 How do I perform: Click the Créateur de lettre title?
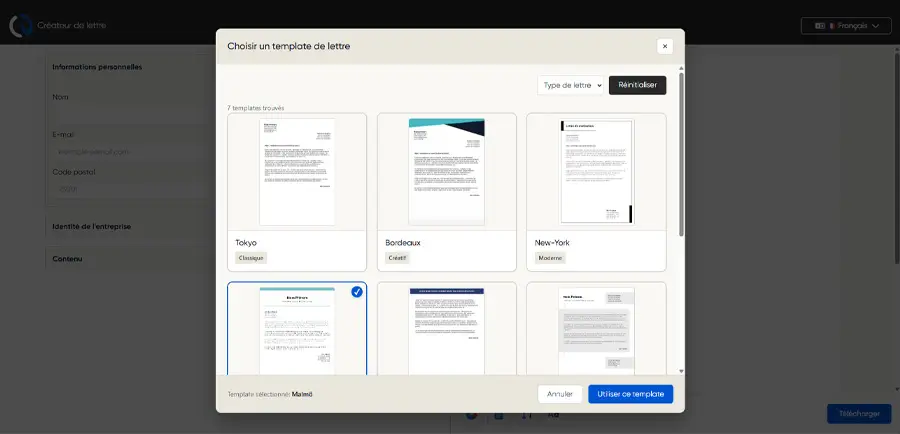tap(72, 26)
